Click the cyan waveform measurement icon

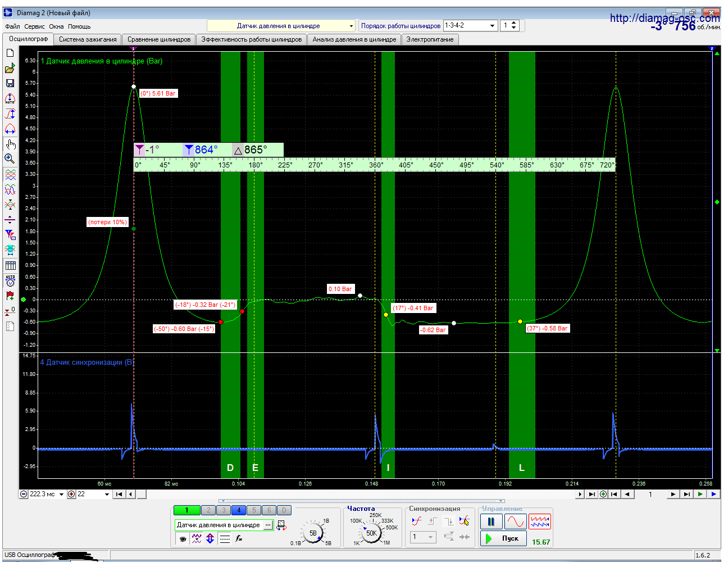tap(10, 250)
